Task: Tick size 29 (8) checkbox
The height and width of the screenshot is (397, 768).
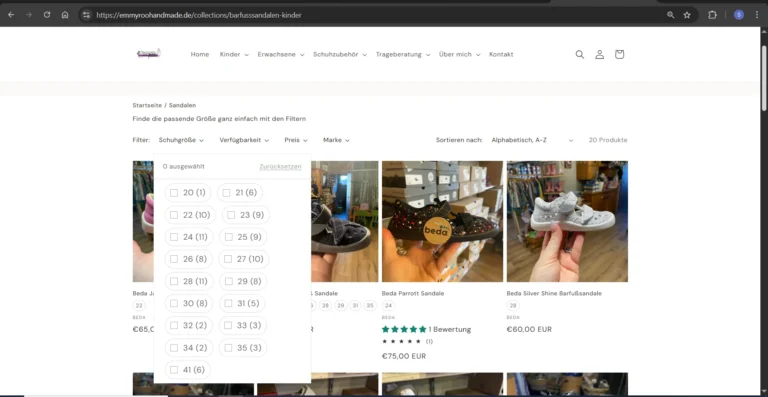Action: click(x=228, y=281)
